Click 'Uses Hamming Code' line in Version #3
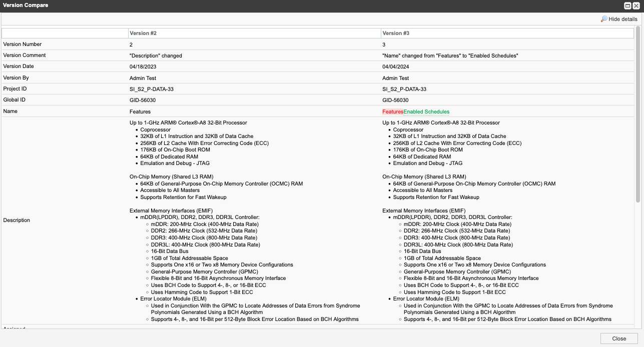Image resolution: width=644 pixels, height=347 pixels. click(x=455, y=292)
